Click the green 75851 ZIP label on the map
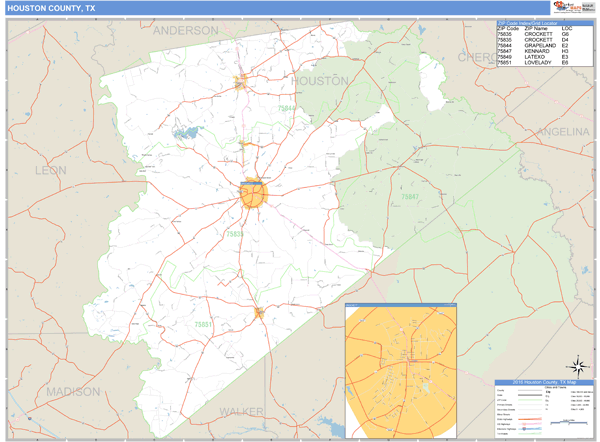600x442 pixels. tap(203, 325)
